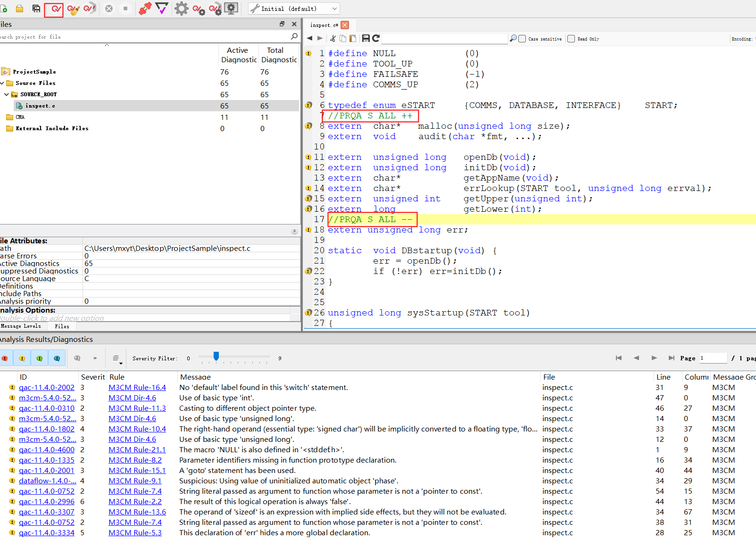Click the save icon in editor toolbar

coord(366,39)
